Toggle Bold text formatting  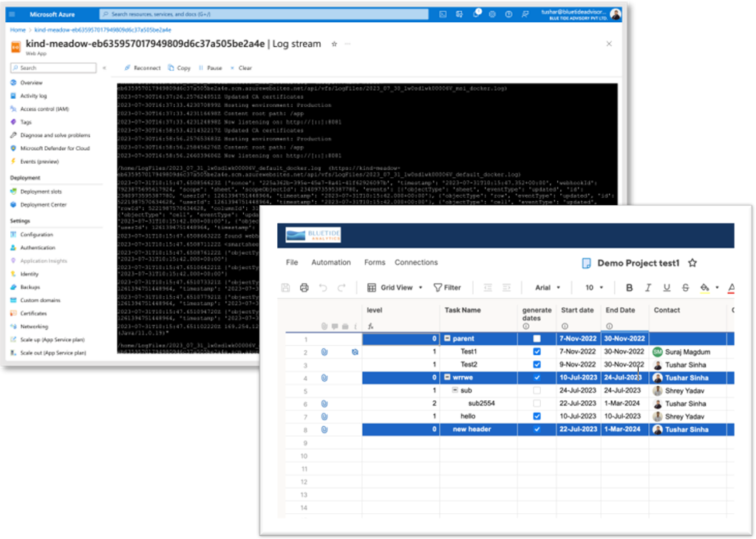[629, 288]
